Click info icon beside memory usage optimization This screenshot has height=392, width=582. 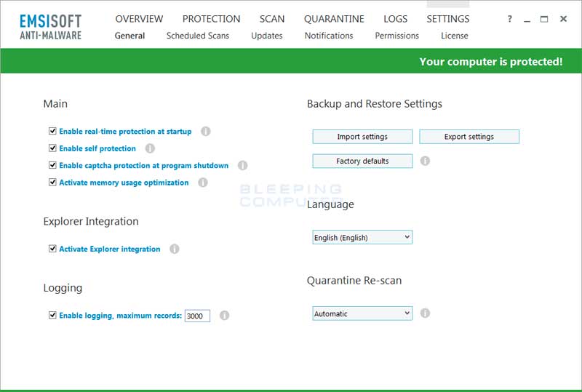tap(203, 183)
